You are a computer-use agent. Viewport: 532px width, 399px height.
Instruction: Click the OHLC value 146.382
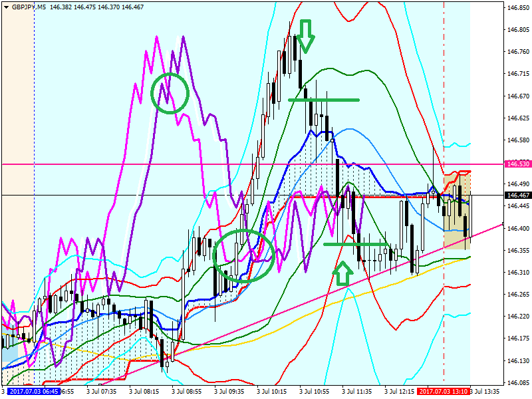point(61,7)
